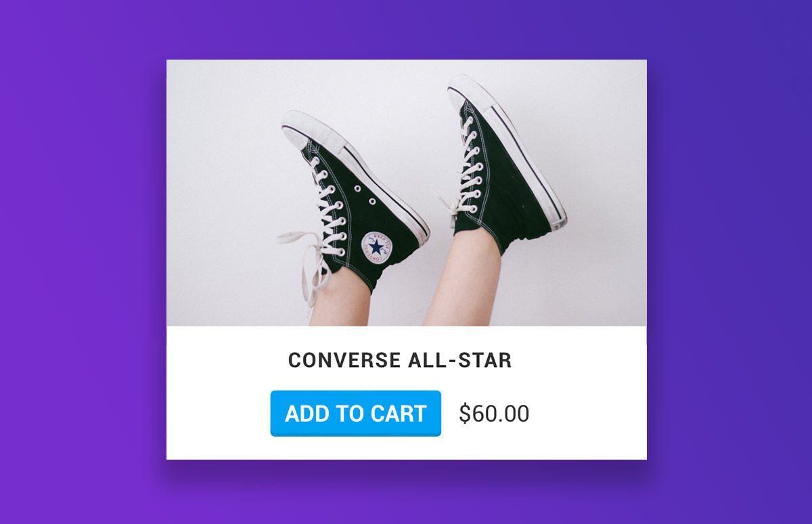Select the CONVERSE ALL-STAR product title
This screenshot has width=812, height=524.
[x=400, y=360]
